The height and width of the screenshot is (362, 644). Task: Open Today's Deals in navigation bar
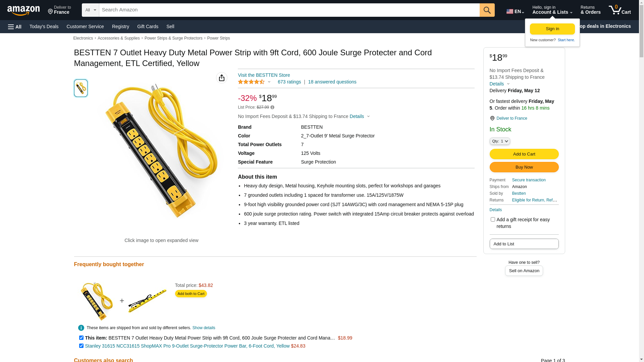coord(44,26)
